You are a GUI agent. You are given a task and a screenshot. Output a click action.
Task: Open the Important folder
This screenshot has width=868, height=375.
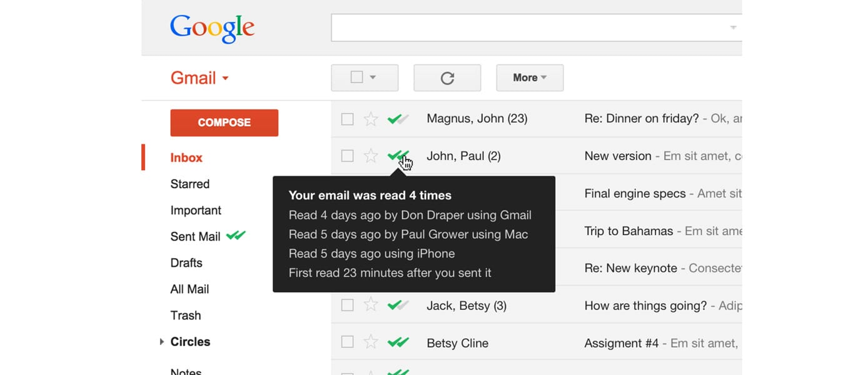(196, 210)
